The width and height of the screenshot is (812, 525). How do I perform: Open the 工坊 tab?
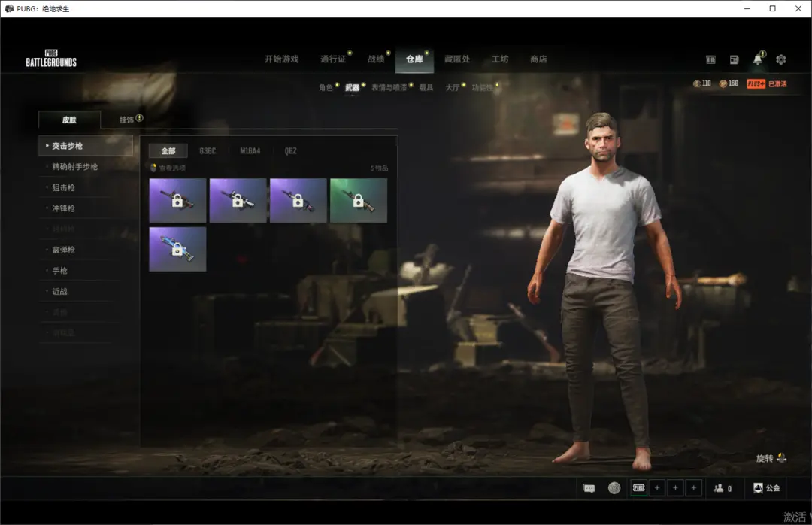click(500, 59)
